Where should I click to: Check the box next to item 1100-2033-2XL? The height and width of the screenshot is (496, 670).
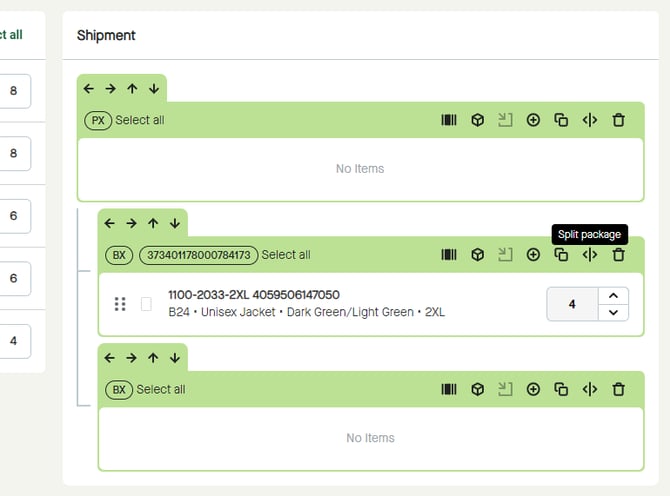pos(146,304)
